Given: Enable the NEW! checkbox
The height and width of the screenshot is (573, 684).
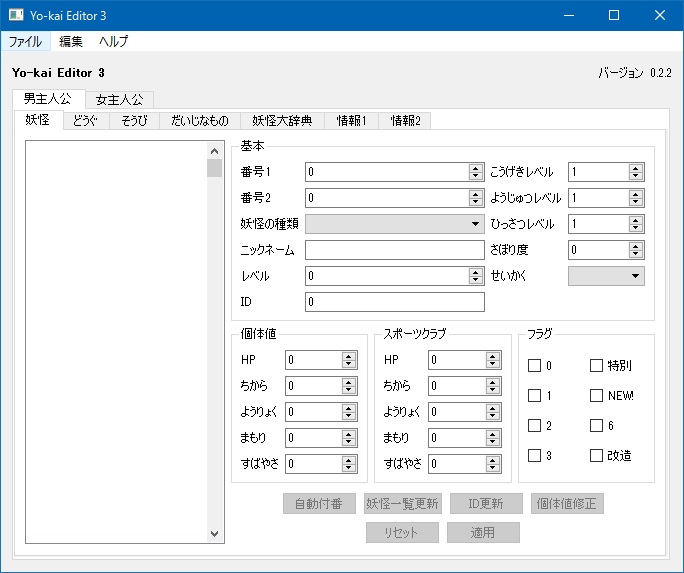Looking at the screenshot, I should (596, 396).
